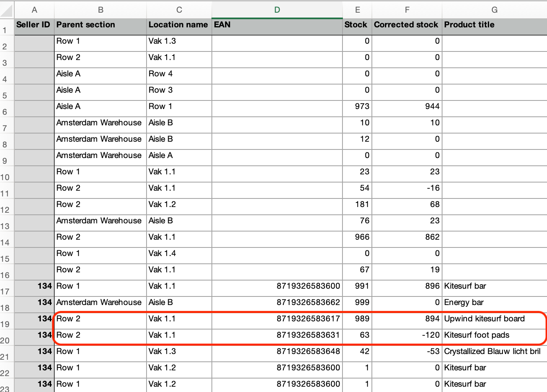Click the Parent section header cell
This screenshot has height=392, width=547.
click(x=100, y=27)
